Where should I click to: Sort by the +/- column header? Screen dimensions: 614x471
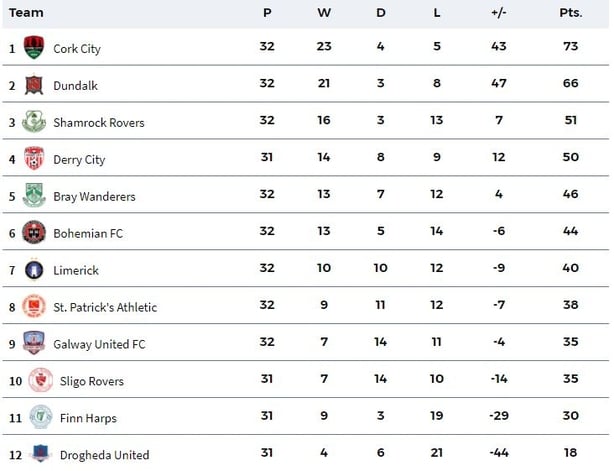(498, 13)
